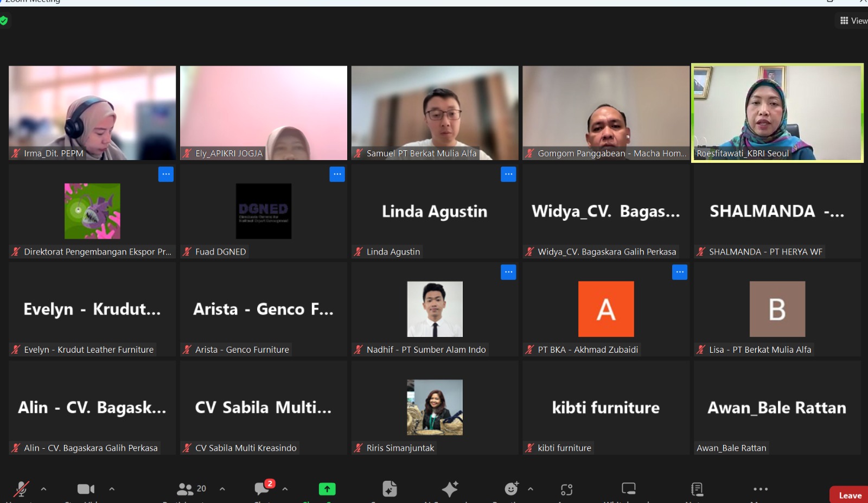868x503 pixels.
Task: Expand video options arrow beside camera
Action: point(112,489)
